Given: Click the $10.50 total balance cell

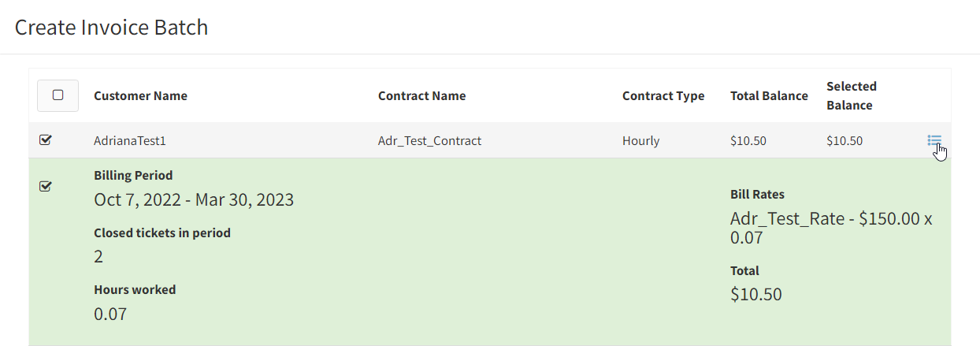Looking at the screenshot, I should [x=748, y=141].
